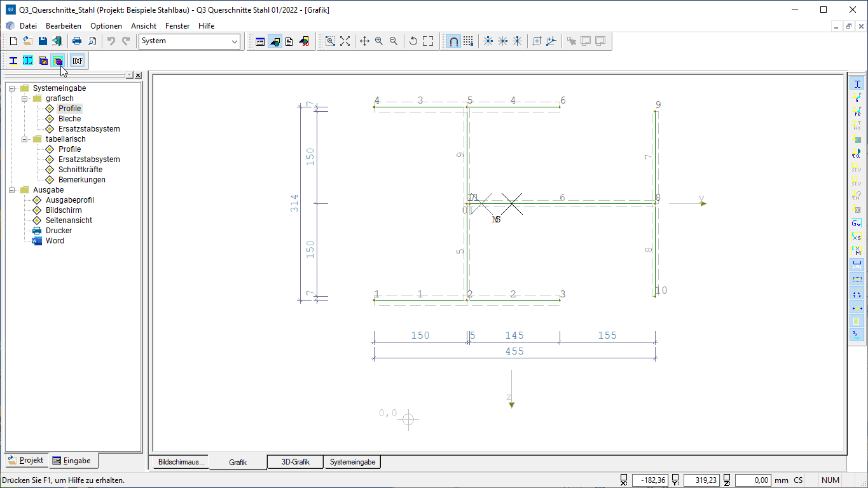Viewport: 868px width, 488px height.
Task: Collapse the Systemeingabe tree node
Action: (12, 88)
